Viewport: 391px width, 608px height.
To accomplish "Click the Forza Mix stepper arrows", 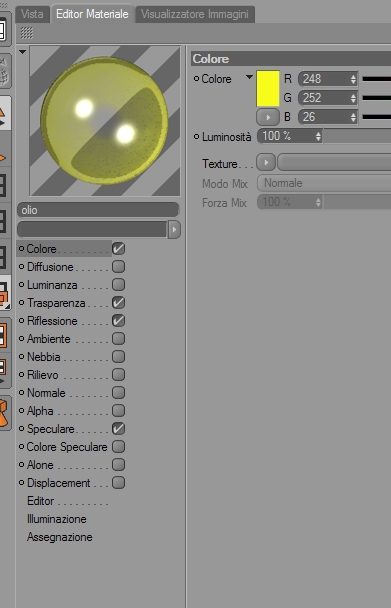I will pos(318,202).
